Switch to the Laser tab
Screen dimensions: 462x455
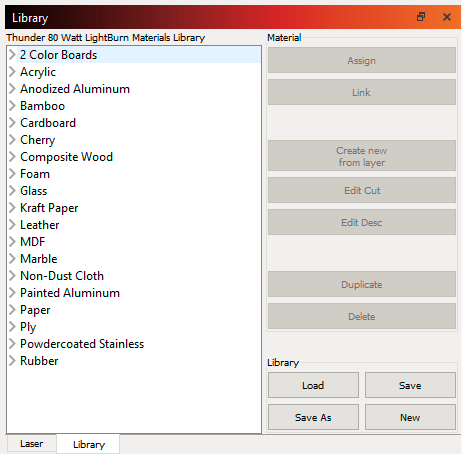pos(32,444)
